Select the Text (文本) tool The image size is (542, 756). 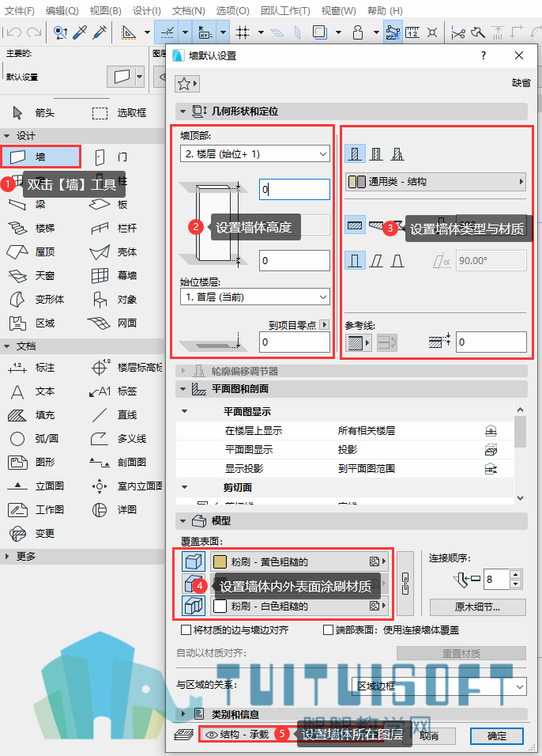pyautogui.click(x=32, y=391)
